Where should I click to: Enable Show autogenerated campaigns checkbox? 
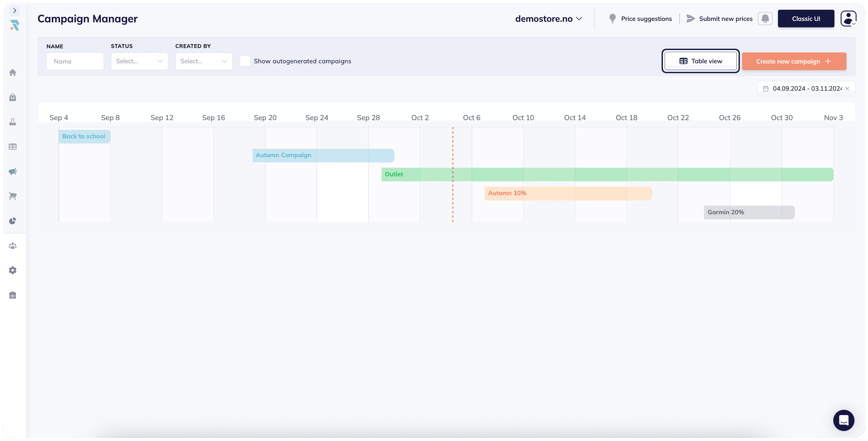pyautogui.click(x=245, y=61)
